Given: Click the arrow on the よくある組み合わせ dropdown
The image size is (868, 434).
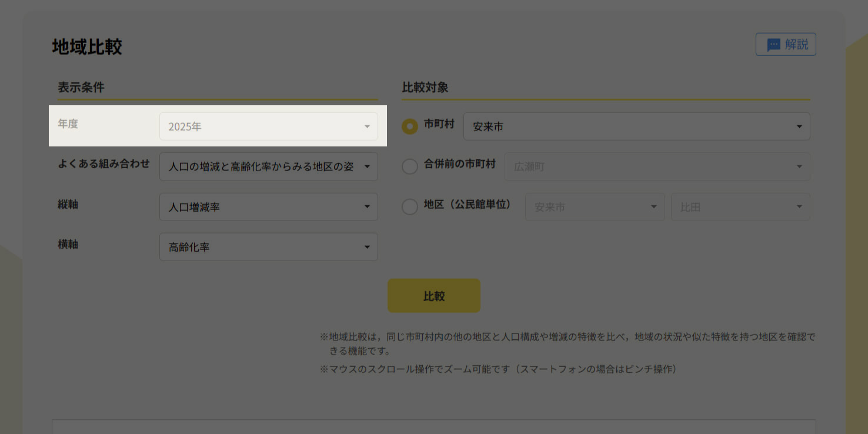Looking at the screenshot, I should click(367, 167).
